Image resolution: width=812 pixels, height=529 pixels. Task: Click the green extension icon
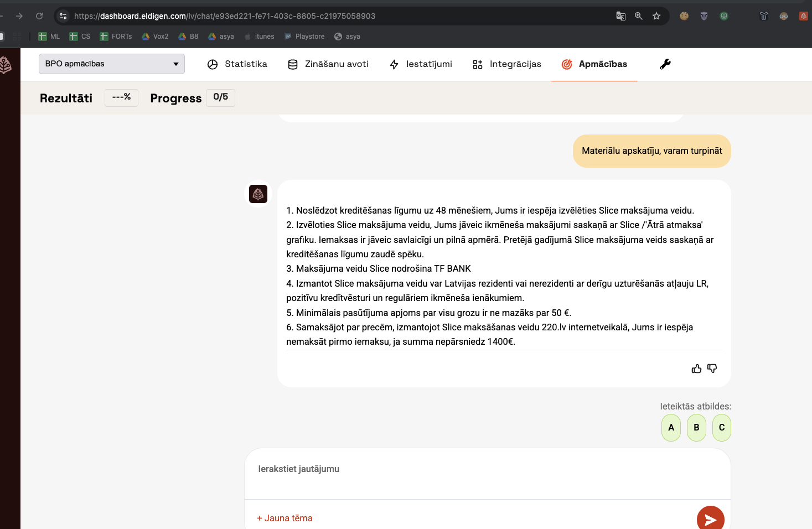724,16
